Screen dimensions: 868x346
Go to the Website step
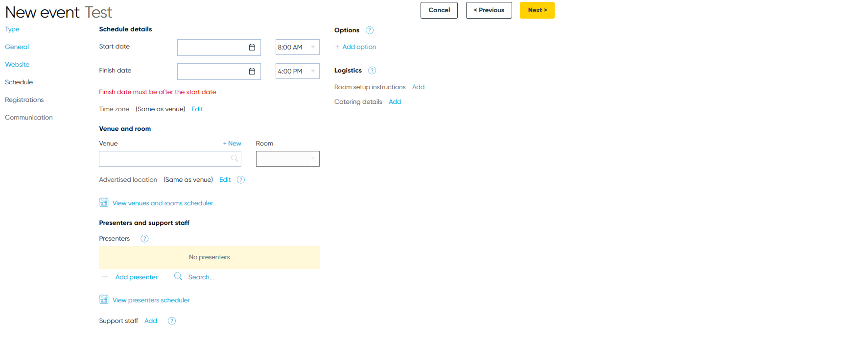[17, 65]
